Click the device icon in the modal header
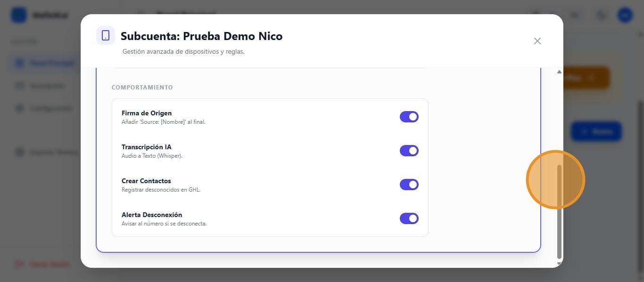The image size is (644, 282). (106, 36)
